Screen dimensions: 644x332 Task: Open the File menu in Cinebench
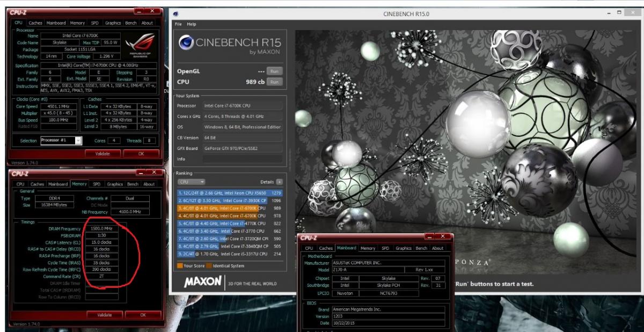pos(178,24)
